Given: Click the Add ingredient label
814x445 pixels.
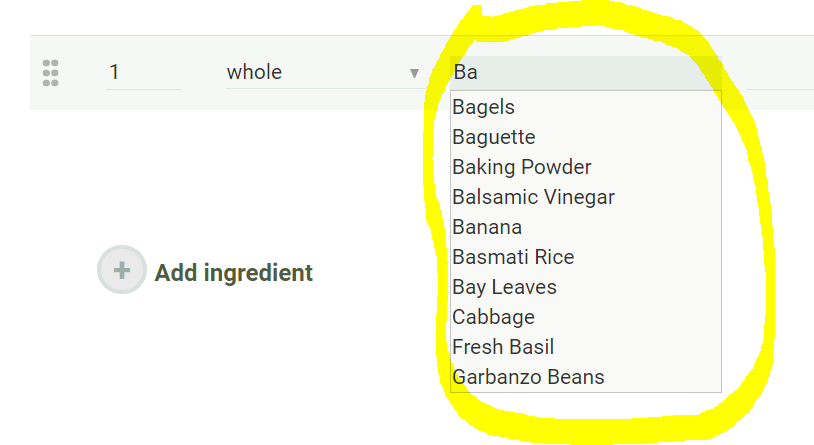Looking at the screenshot, I should click(234, 273).
